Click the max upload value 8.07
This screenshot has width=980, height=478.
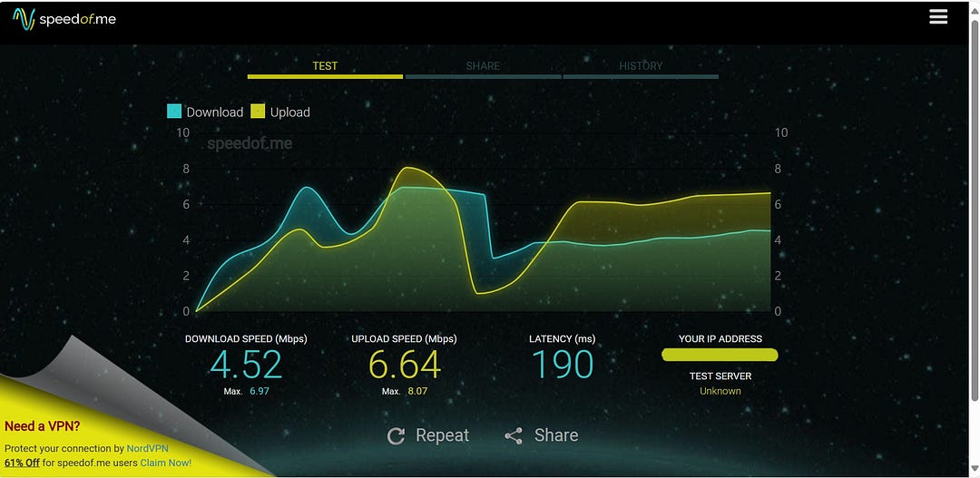click(416, 391)
